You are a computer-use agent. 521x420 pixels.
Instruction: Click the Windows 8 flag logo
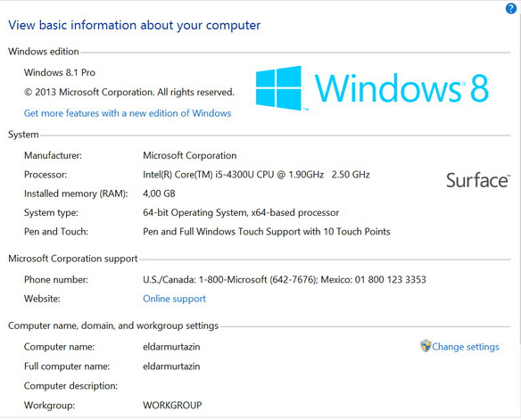click(x=278, y=87)
